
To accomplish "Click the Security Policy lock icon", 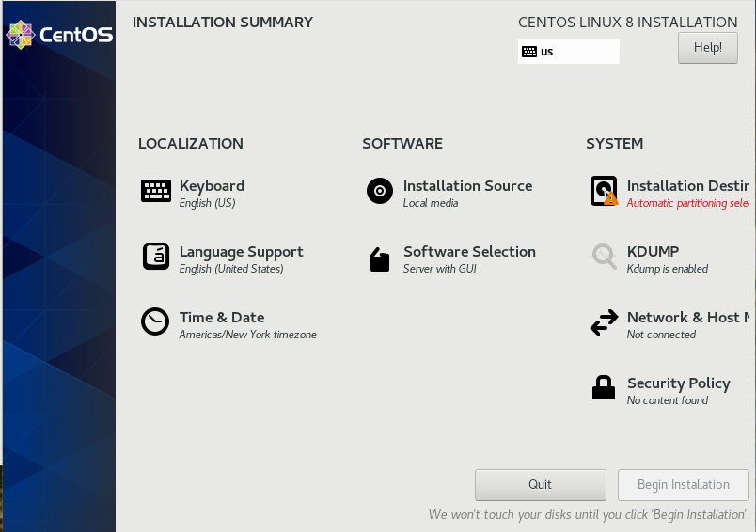I will 604,387.
